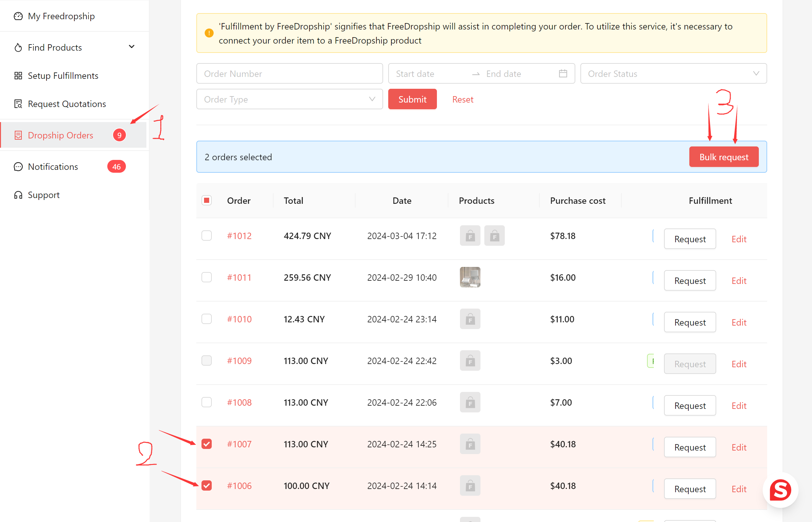Click Request button for order #1006
The width and height of the screenshot is (812, 522).
tap(690, 489)
